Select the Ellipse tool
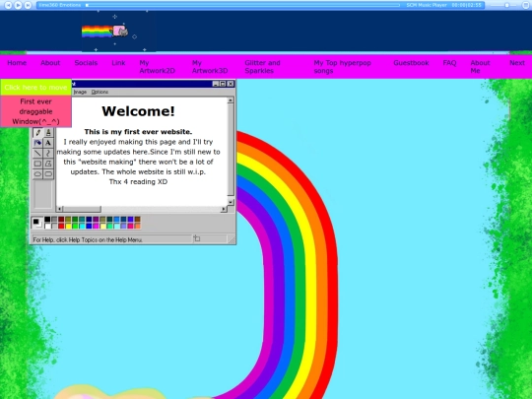This screenshot has width=532, height=399. pyautogui.click(x=37, y=174)
